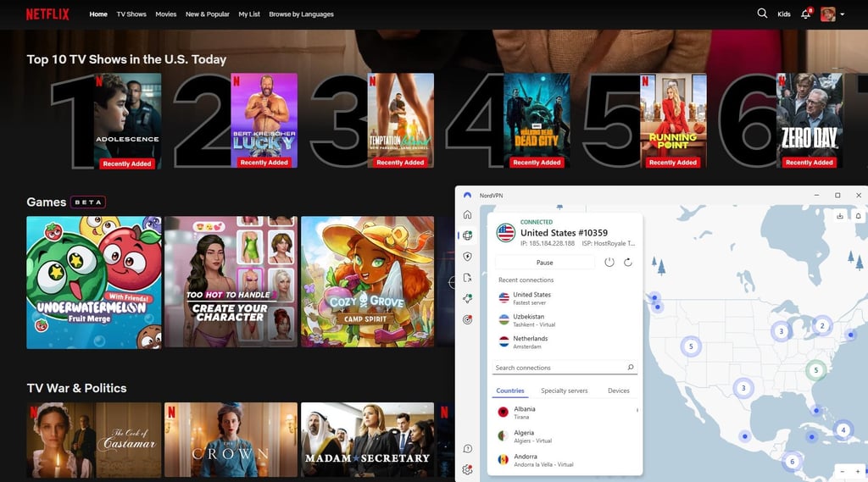Open the Netflix profile avatar
The height and width of the screenshot is (482, 868).
[x=828, y=14]
